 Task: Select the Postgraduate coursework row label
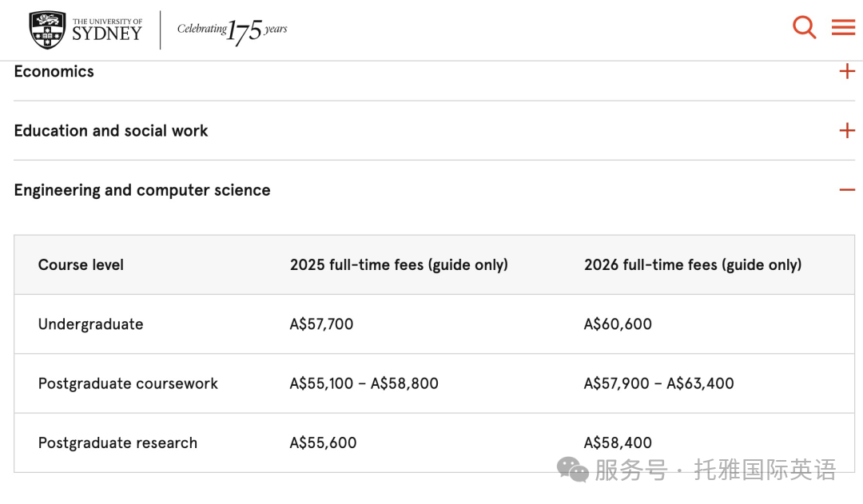(x=128, y=383)
